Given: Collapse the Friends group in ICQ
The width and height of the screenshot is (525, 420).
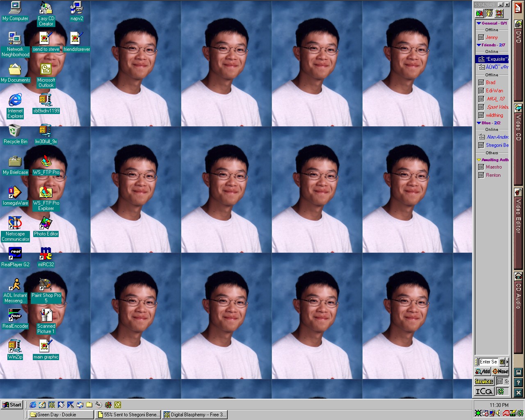Looking at the screenshot, I should [479, 45].
